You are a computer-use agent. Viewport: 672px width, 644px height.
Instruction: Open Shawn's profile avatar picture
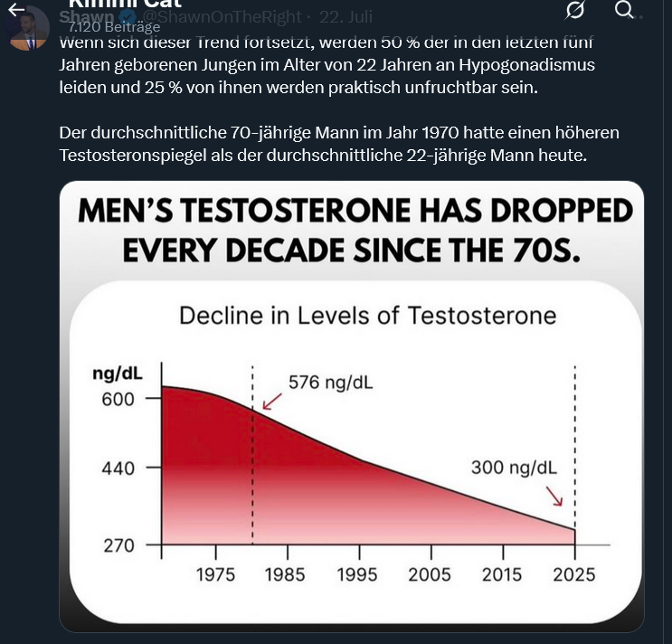click(x=27, y=28)
